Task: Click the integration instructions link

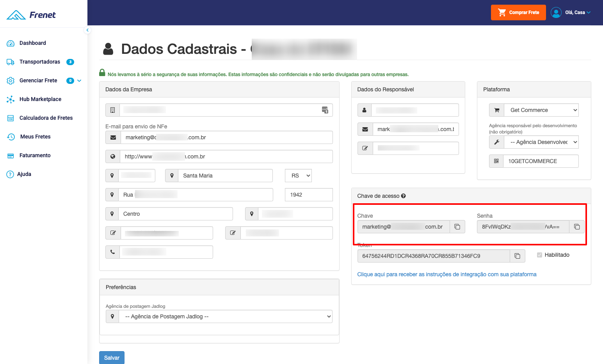Action: click(446, 274)
